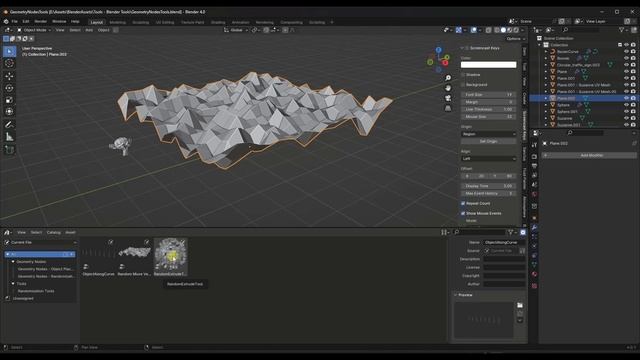Disable Collection in renders camera icon
The height and width of the screenshot is (360, 640).
point(633,45)
